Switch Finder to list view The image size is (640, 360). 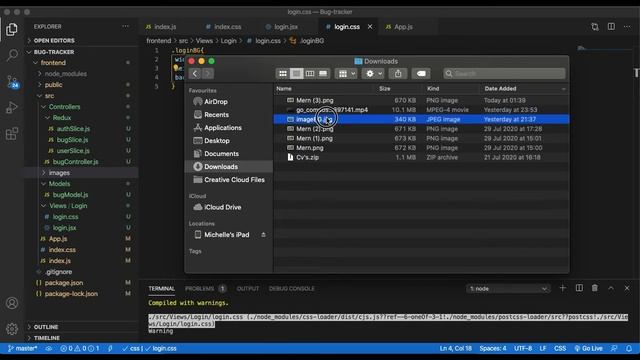[x=296, y=73]
